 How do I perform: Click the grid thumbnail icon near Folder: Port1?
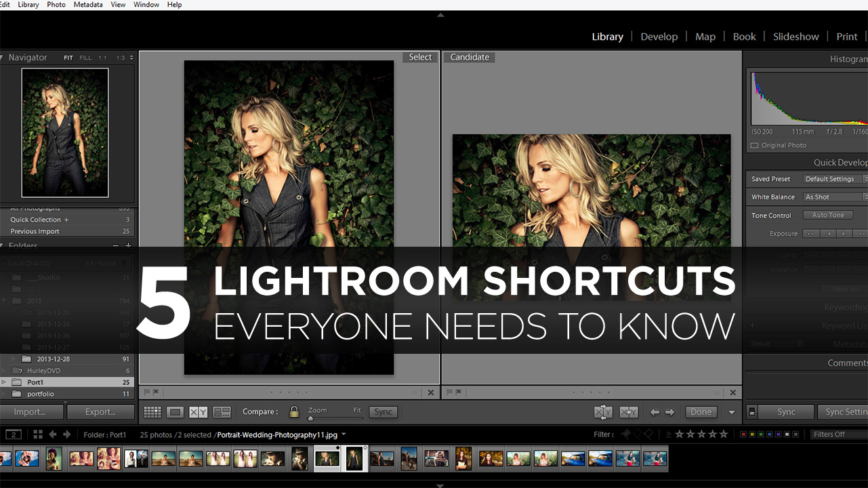(x=37, y=434)
